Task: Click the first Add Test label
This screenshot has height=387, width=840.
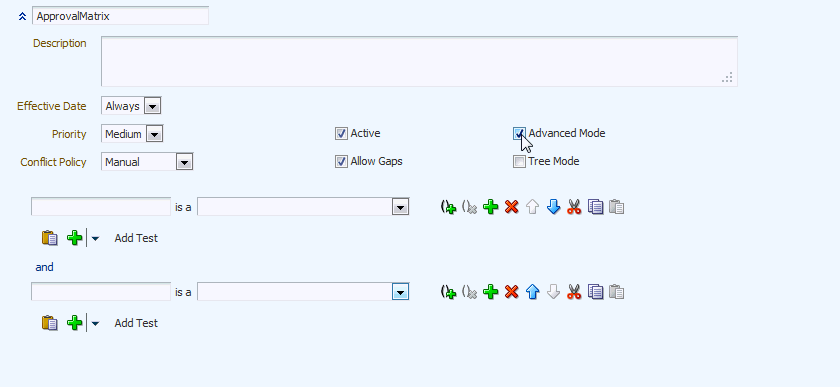Action: click(136, 238)
